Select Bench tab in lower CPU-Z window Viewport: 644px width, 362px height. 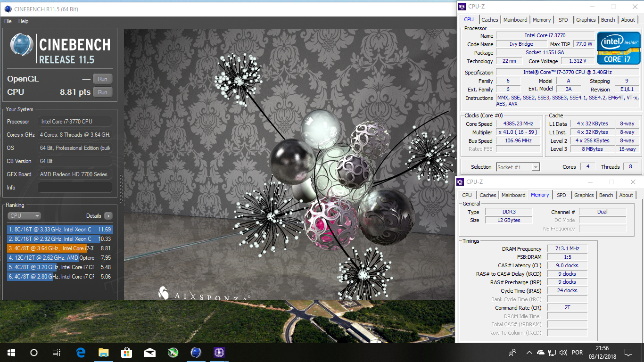click(606, 195)
